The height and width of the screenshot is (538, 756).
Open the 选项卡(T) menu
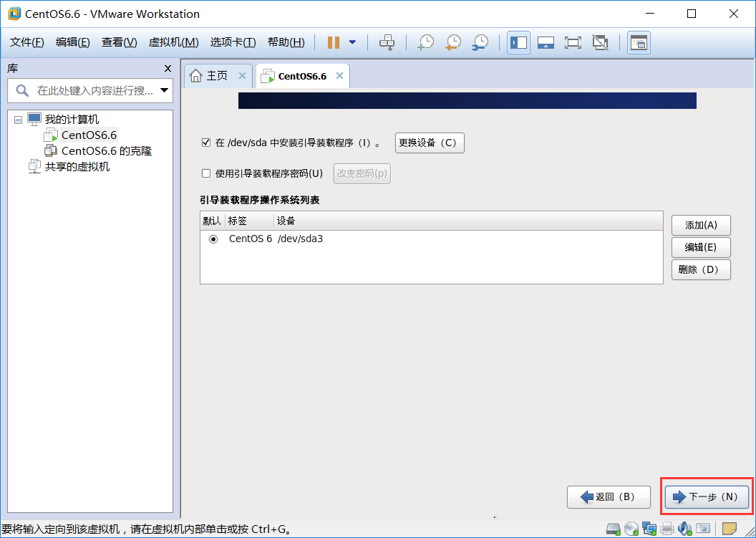(x=233, y=42)
